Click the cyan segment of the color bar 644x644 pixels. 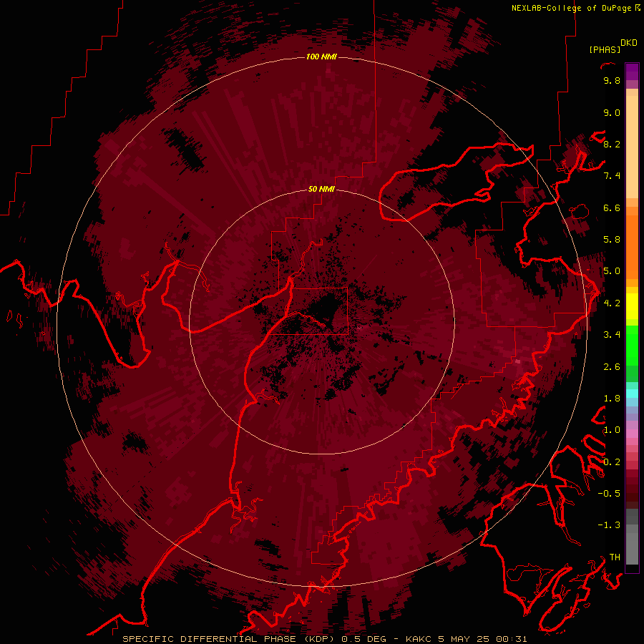tap(632, 393)
